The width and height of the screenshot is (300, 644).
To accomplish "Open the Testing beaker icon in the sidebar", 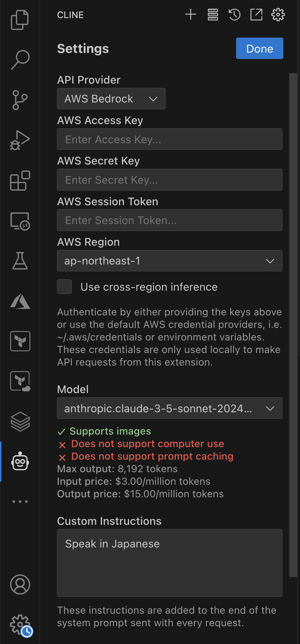I will click(20, 261).
